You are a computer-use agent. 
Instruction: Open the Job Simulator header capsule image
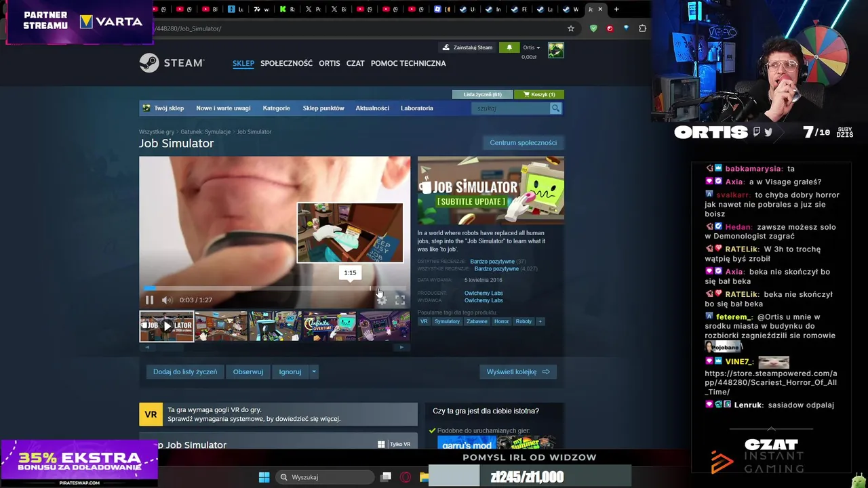[x=491, y=190]
